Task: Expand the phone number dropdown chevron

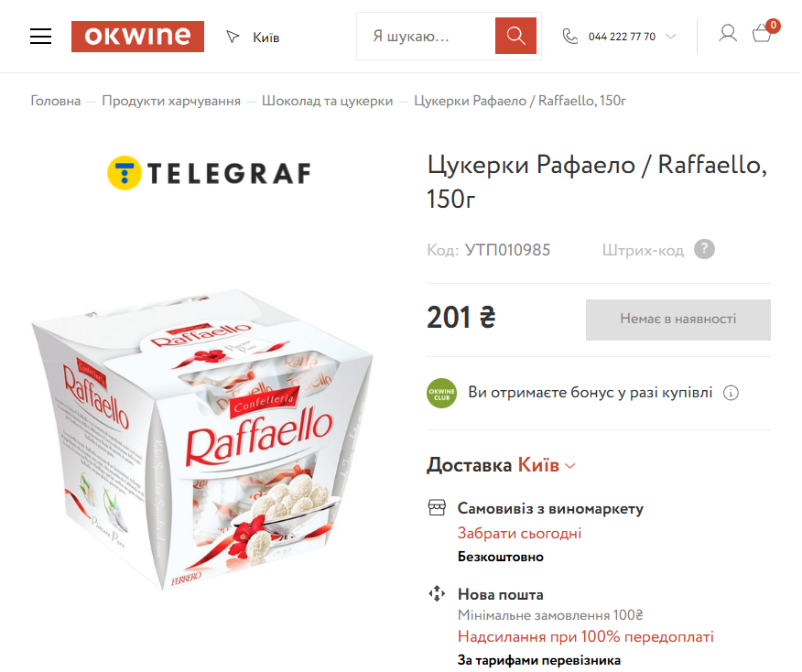Action: click(670, 37)
